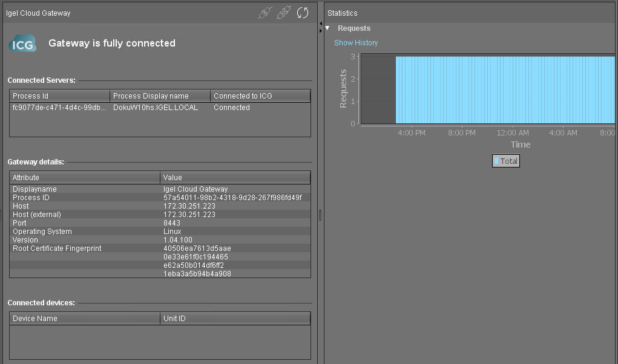The image size is (618, 364).
Task: Expand left pane with splitter right arrow
Action: (320, 30)
